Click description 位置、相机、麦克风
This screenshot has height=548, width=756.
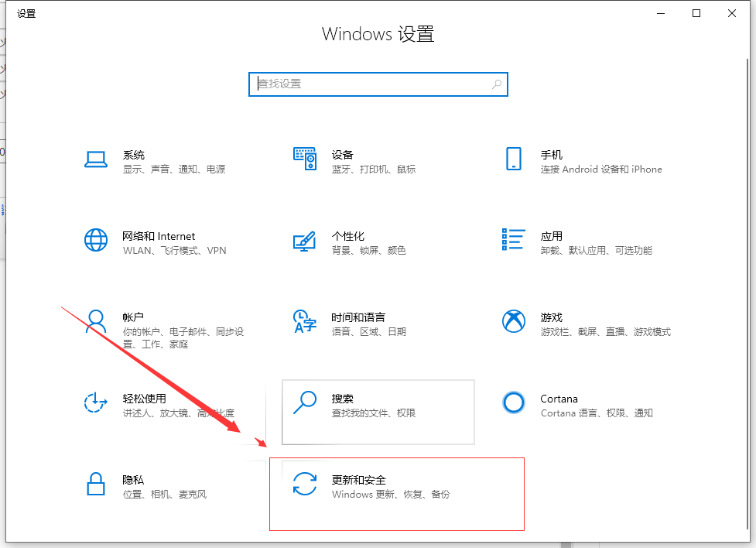point(164,495)
